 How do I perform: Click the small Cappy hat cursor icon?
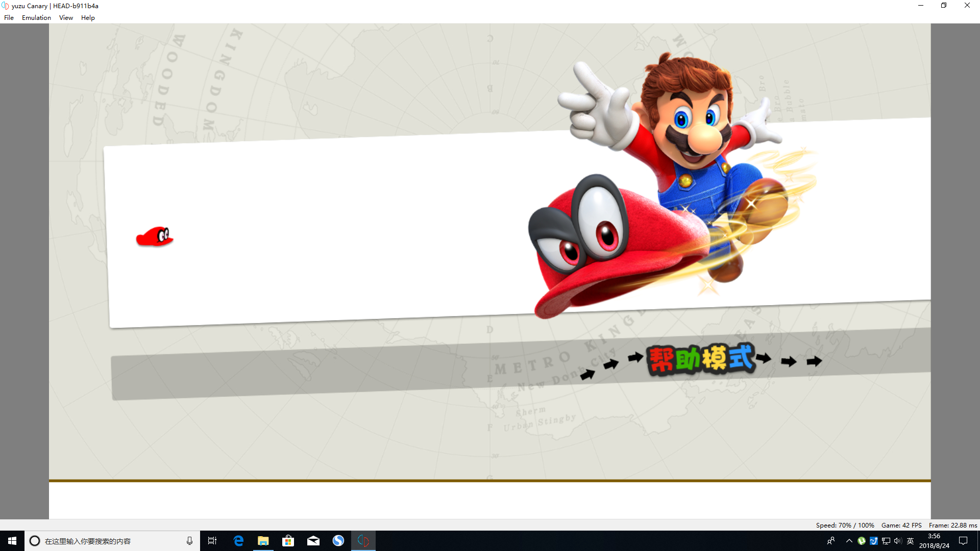[155, 237]
